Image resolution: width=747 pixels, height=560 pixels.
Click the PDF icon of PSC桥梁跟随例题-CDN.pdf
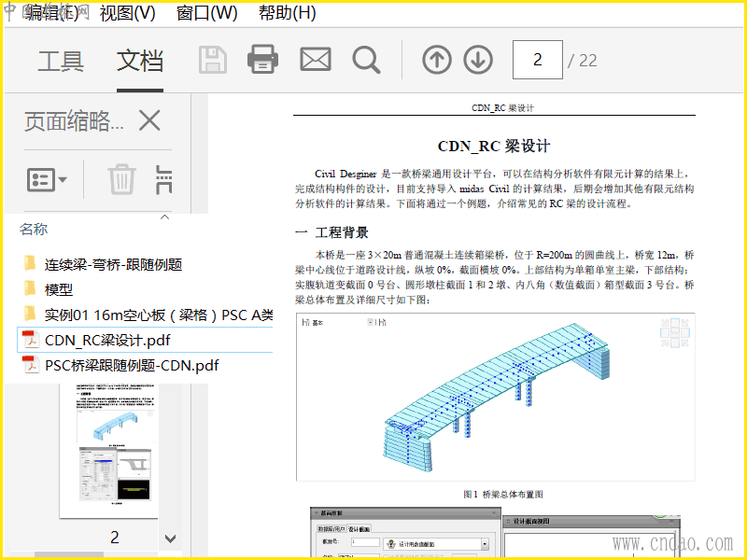point(31,365)
